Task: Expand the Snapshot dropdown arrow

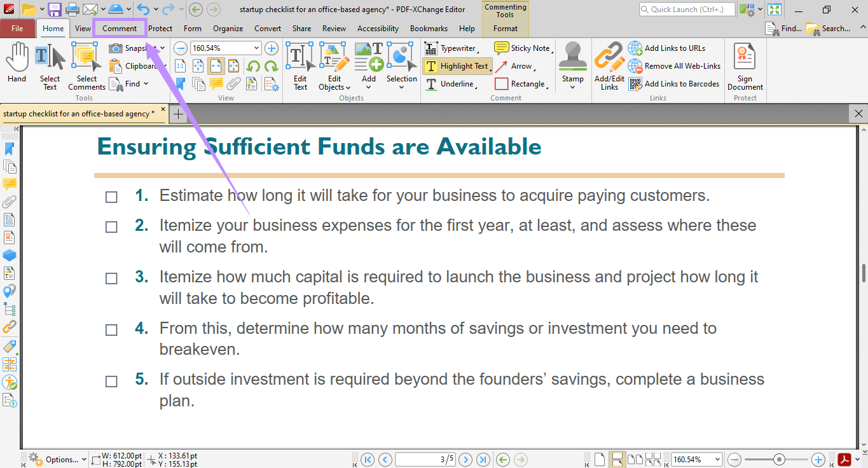Action: 163,48
